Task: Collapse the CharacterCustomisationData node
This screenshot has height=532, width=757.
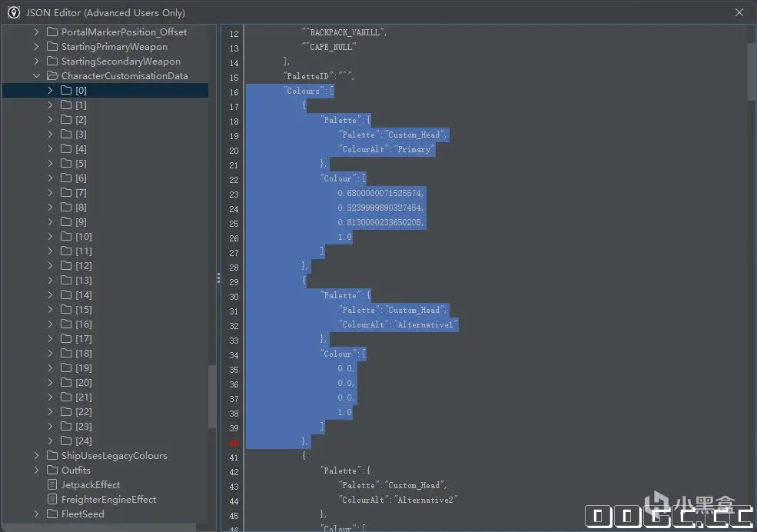Action: pos(36,76)
